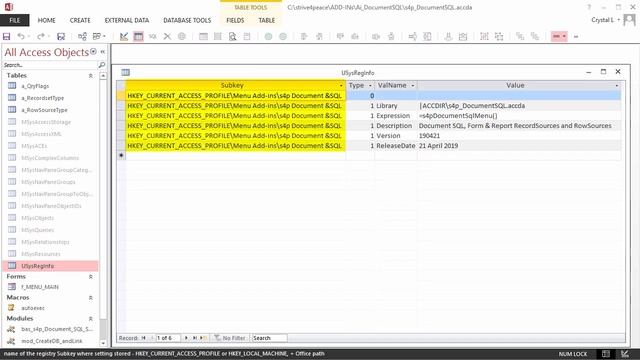The image size is (640, 360).
Task: Click the navigation pane search magnifier icon
Action: coord(102,64)
